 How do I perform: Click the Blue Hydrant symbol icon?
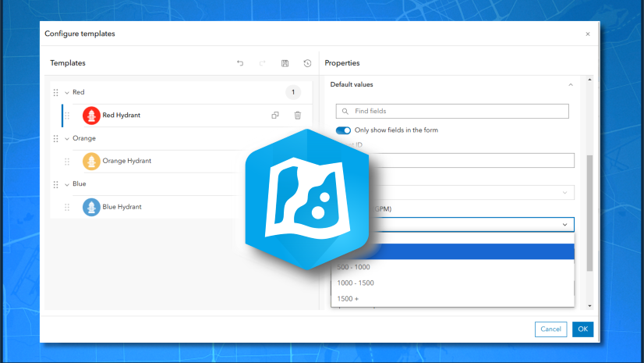(x=91, y=207)
